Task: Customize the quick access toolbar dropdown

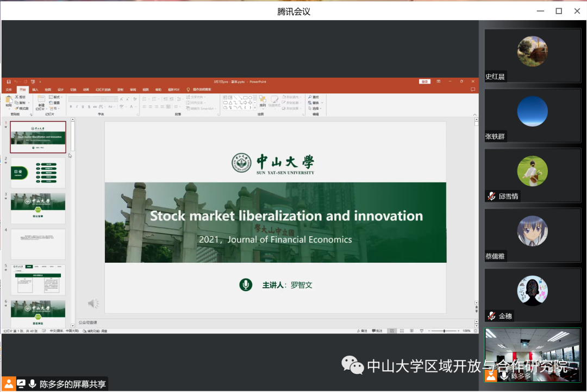Action: coord(40,81)
